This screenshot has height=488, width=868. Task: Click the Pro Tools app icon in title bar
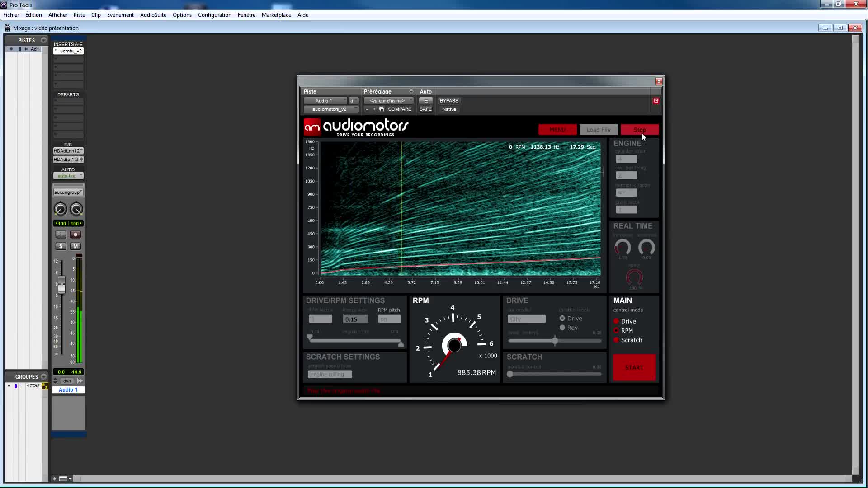pos(4,5)
